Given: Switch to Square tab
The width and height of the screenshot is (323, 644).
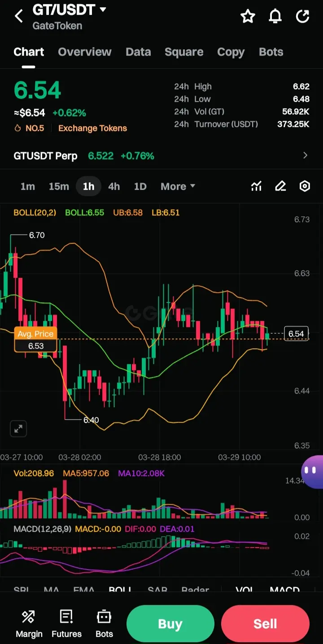Looking at the screenshot, I should point(184,52).
